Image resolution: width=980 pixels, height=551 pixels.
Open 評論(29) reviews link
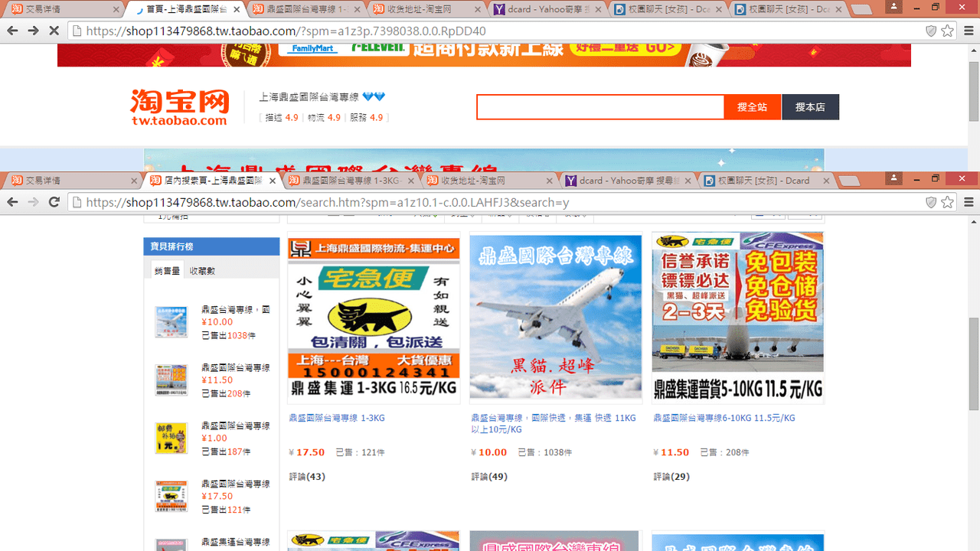pyautogui.click(x=671, y=477)
